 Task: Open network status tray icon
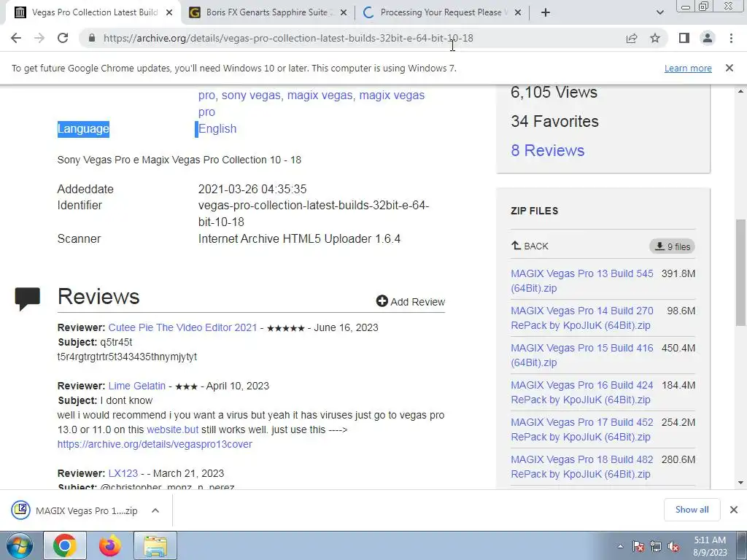(x=656, y=546)
